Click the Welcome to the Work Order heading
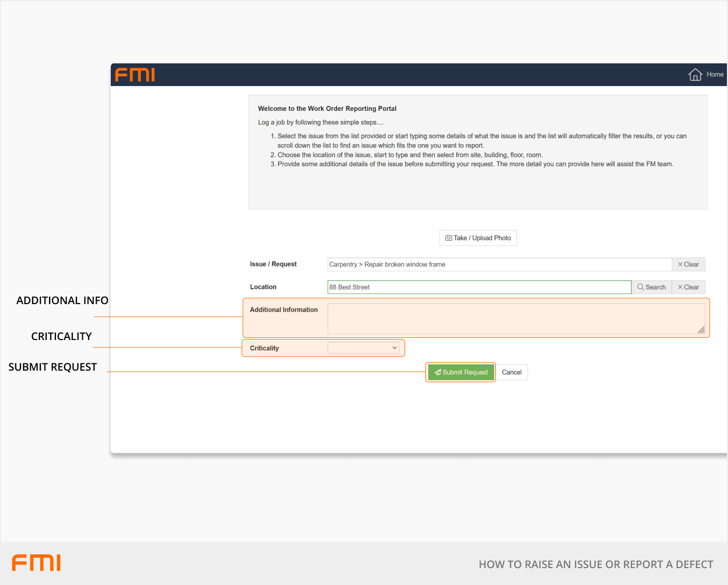 point(327,109)
